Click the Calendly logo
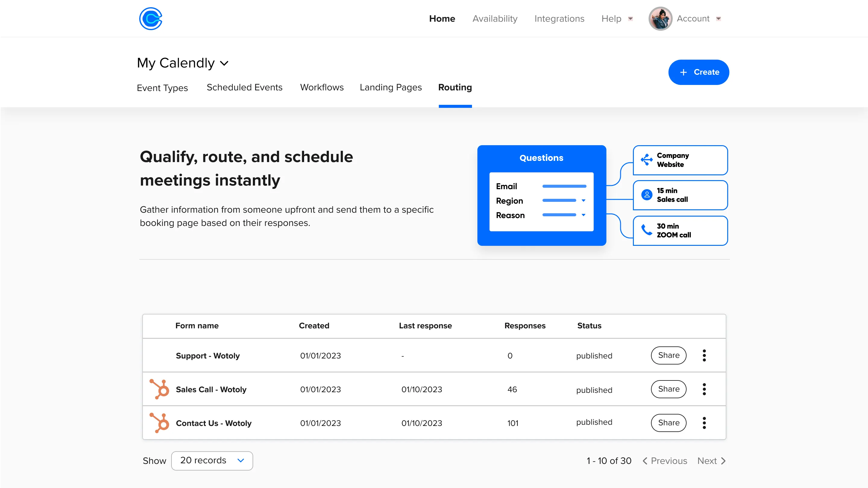 point(150,18)
